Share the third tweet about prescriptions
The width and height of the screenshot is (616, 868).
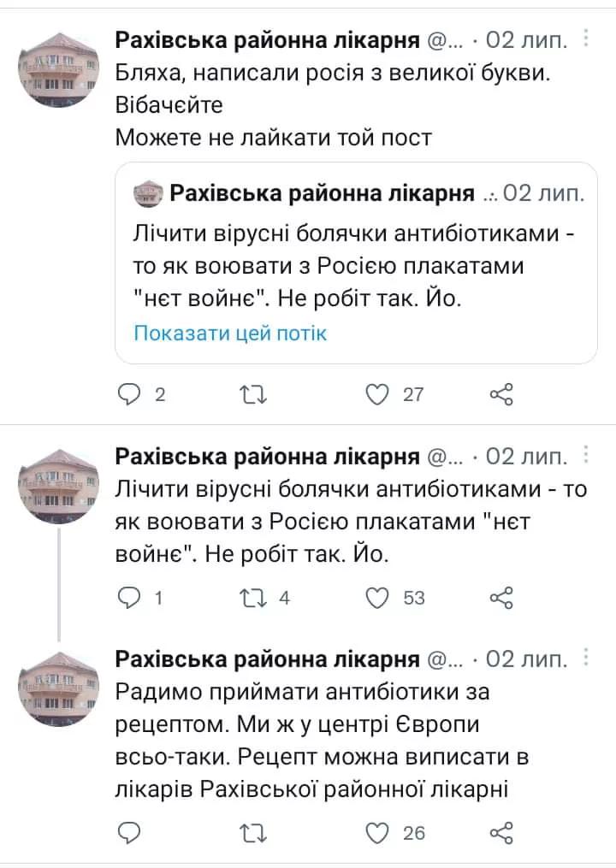(501, 832)
